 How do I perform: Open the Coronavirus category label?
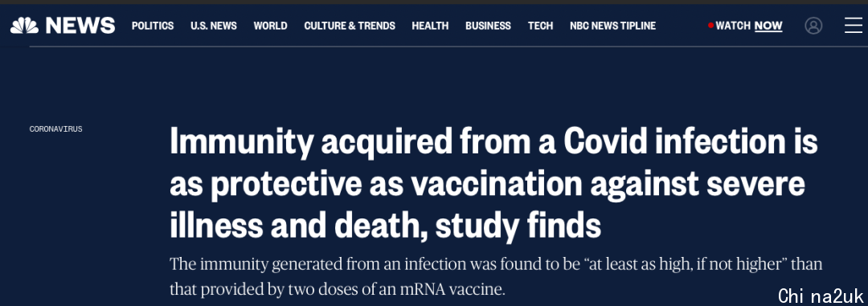(56, 129)
